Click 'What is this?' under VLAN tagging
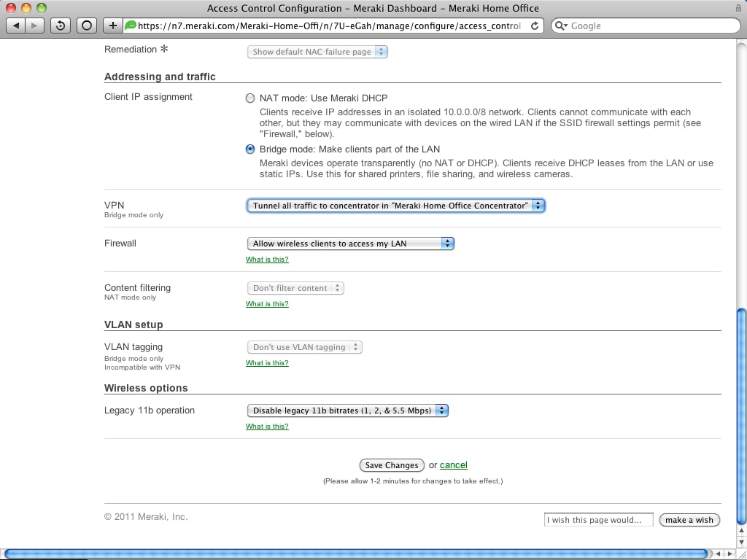The height and width of the screenshot is (560, 747). click(267, 363)
